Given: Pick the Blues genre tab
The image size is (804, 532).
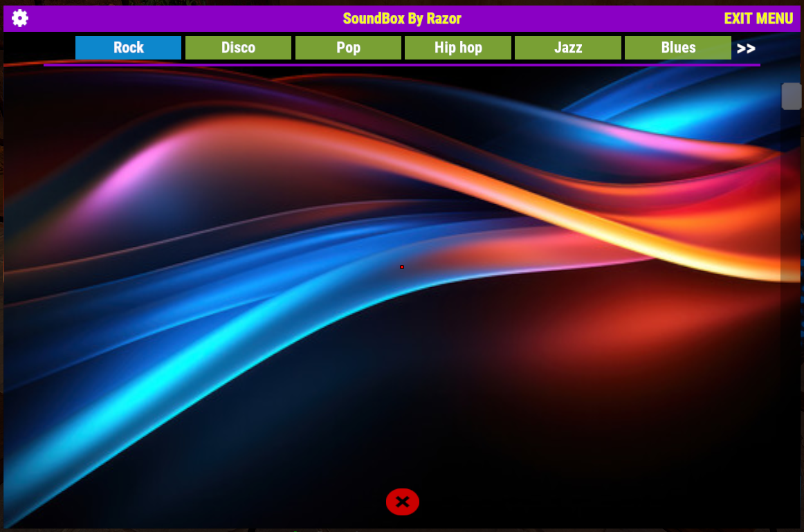Looking at the screenshot, I should [677, 48].
